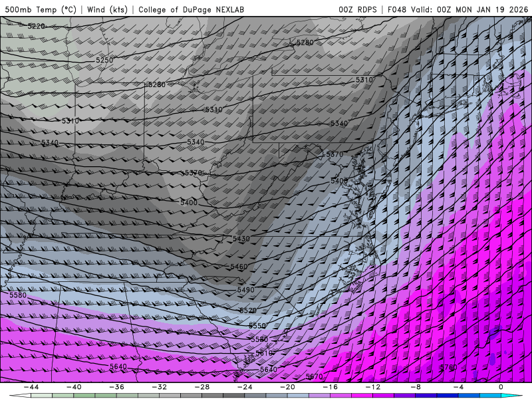532x399 pixels.
Task: Click the 5670 contour label
Action: tap(314, 376)
